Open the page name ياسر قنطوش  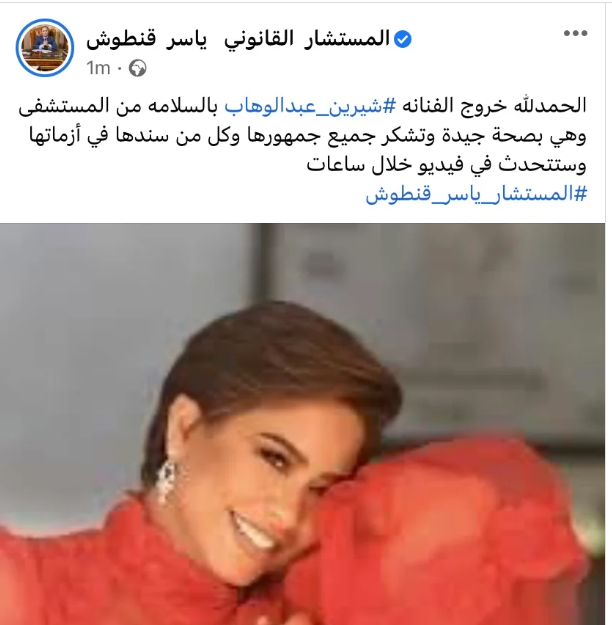coord(147,40)
